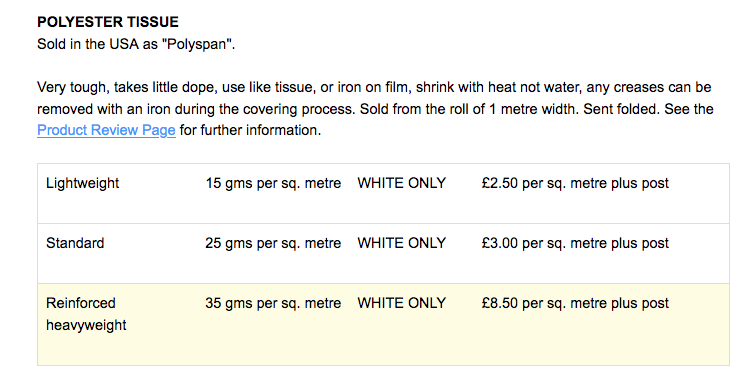Click the 15 gms per sq. metre cell

point(273,183)
